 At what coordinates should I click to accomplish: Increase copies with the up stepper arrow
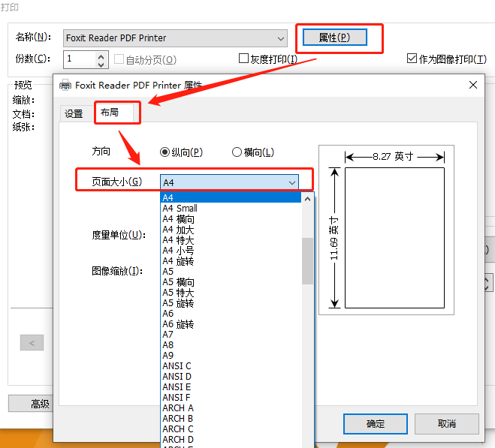coord(101,56)
